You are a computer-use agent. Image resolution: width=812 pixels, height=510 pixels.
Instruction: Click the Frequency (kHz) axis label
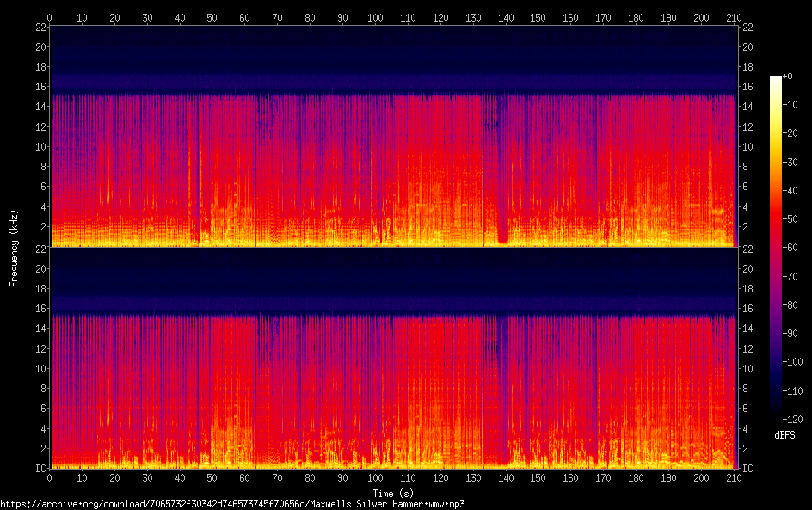[14, 248]
